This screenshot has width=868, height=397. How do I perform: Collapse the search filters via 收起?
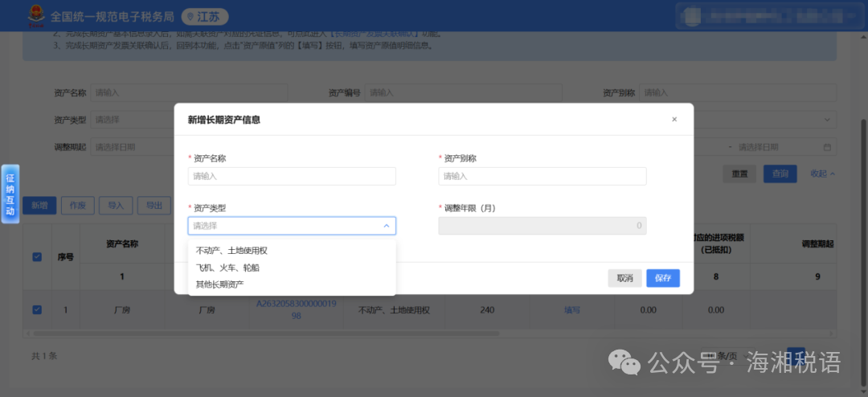pos(822,174)
